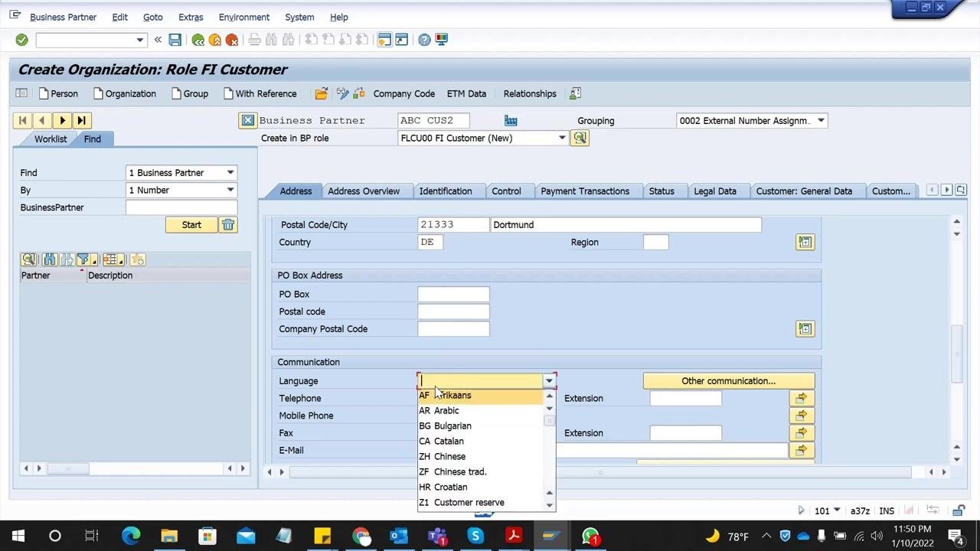Click the close X icon before Business Partner
Image resolution: width=980 pixels, height=551 pixels.
point(247,120)
